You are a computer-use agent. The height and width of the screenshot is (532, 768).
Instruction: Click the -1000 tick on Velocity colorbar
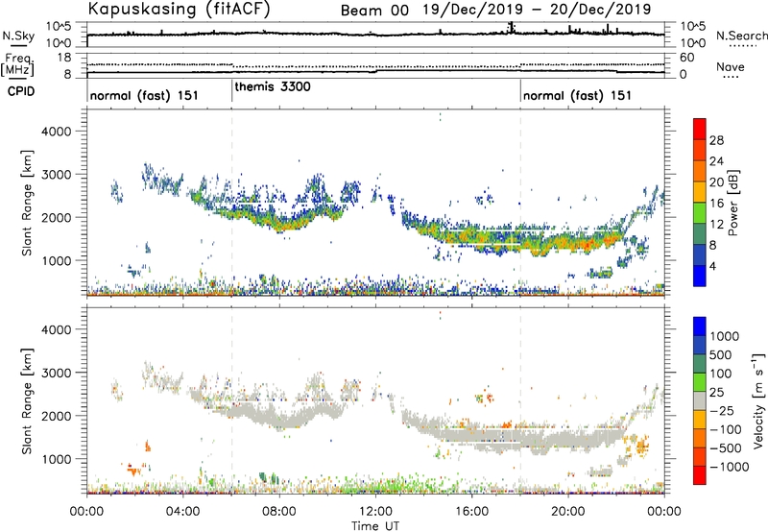coord(730,467)
